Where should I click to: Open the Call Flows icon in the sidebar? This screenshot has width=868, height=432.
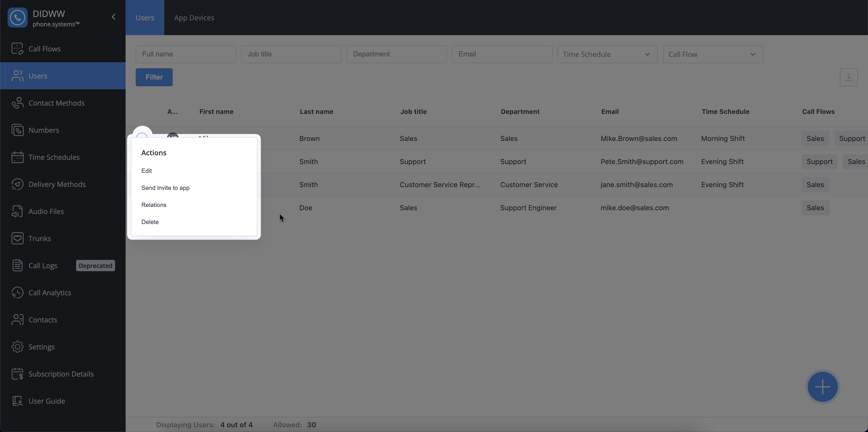[x=17, y=49]
